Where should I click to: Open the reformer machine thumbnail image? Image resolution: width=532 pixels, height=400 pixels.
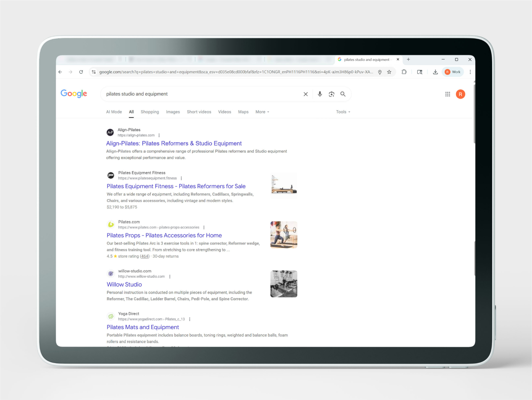[x=284, y=185]
